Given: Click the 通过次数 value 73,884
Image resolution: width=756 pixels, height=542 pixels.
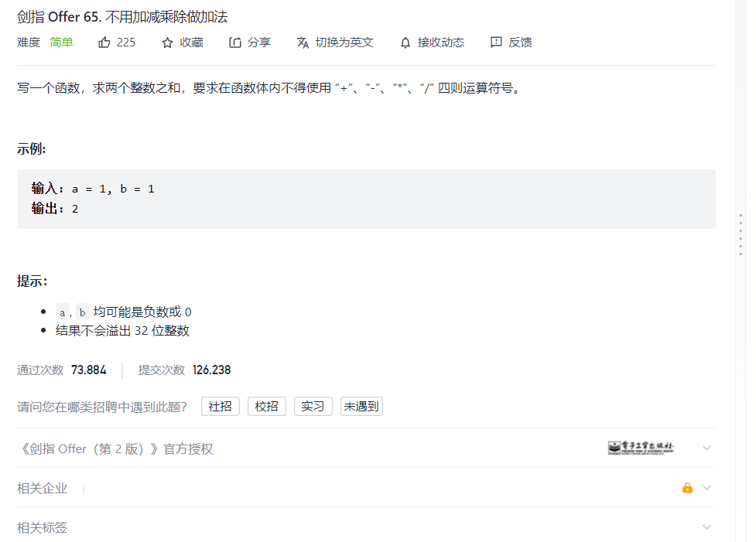Looking at the screenshot, I should [x=89, y=370].
